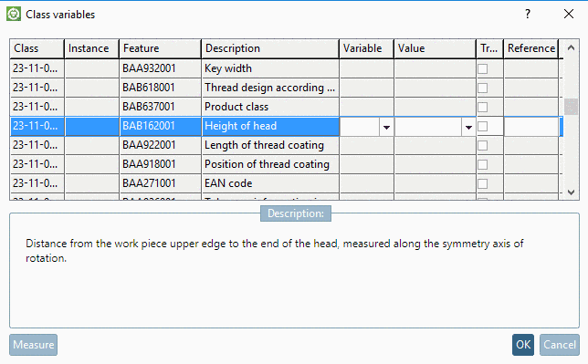Close the Class variables dialog

tap(569, 15)
